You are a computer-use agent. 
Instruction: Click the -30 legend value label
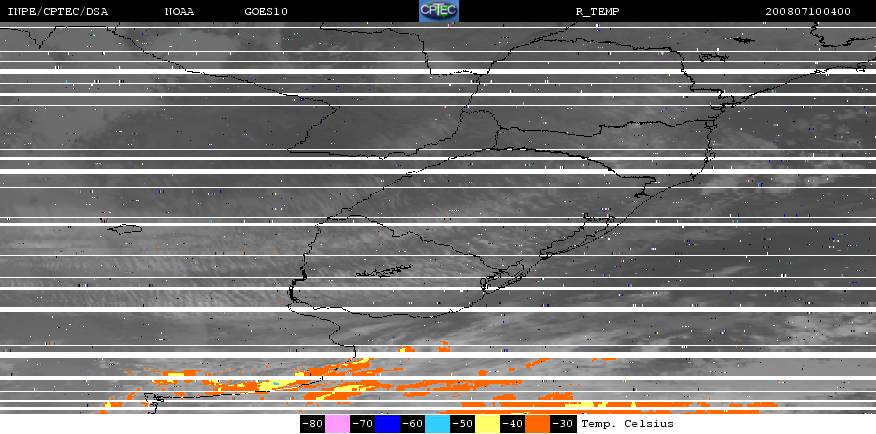[563, 424]
